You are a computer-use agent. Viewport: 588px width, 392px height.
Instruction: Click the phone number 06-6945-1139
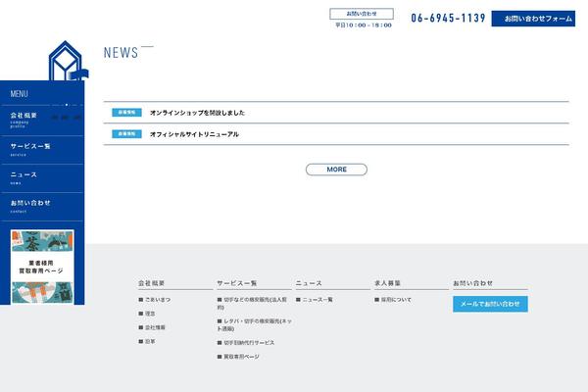(x=448, y=18)
